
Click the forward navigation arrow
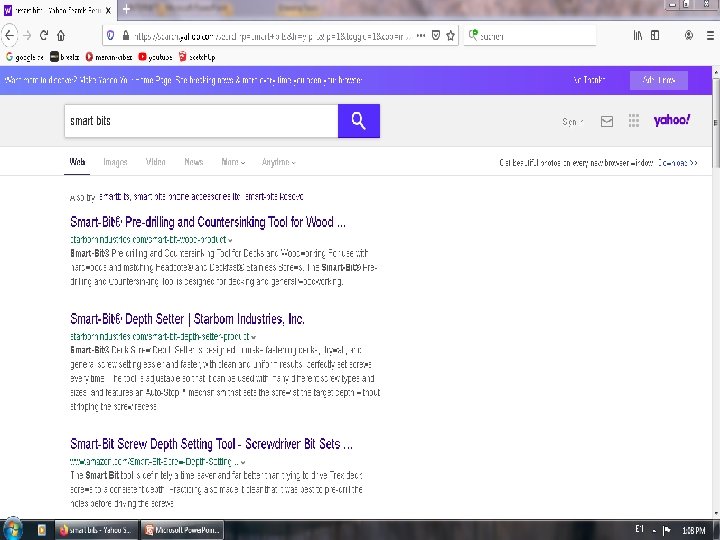(x=27, y=35)
